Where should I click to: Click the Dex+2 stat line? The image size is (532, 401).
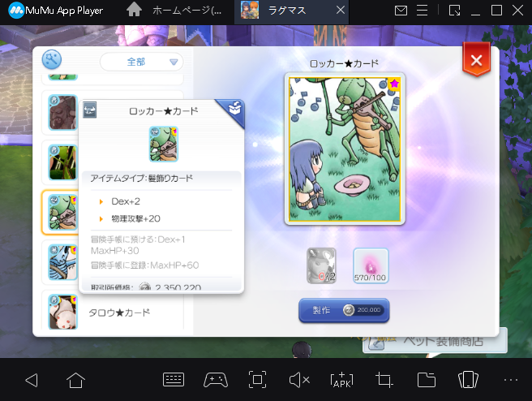(126, 201)
